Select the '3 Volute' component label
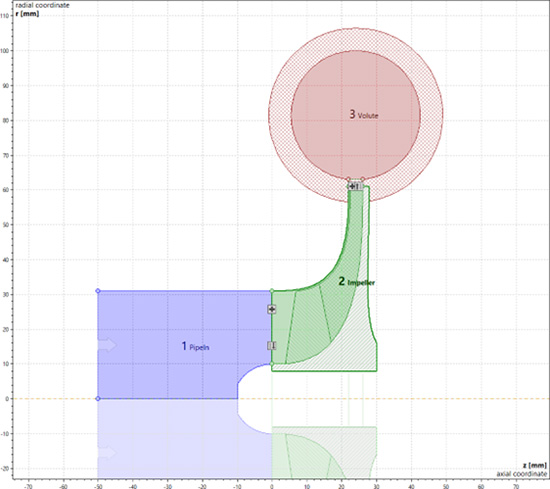The image size is (550, 489). coord(364,114)
